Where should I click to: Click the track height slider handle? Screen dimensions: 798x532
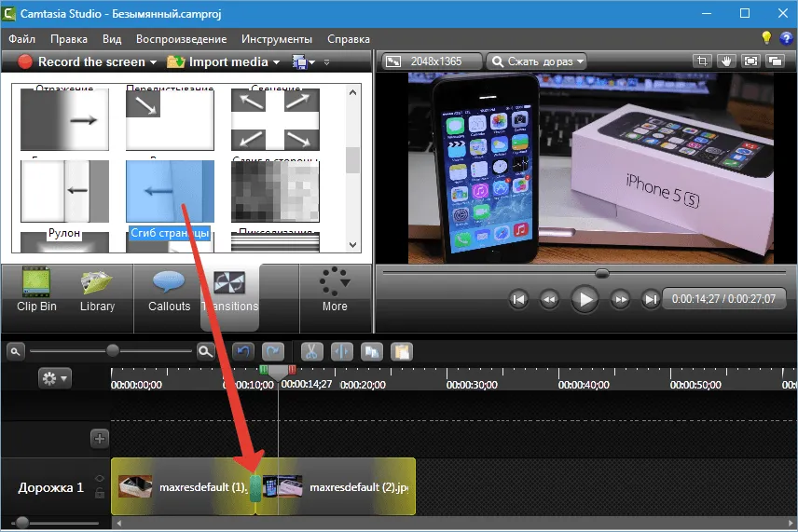(21, 523)
